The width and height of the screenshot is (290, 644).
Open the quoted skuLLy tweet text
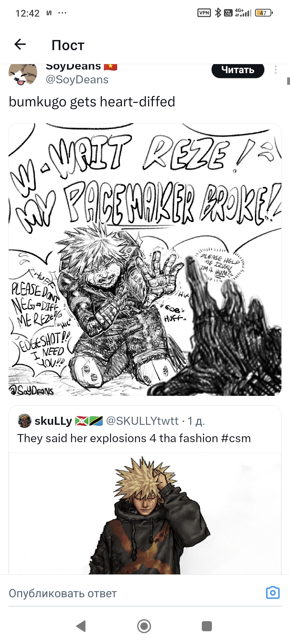134,439
